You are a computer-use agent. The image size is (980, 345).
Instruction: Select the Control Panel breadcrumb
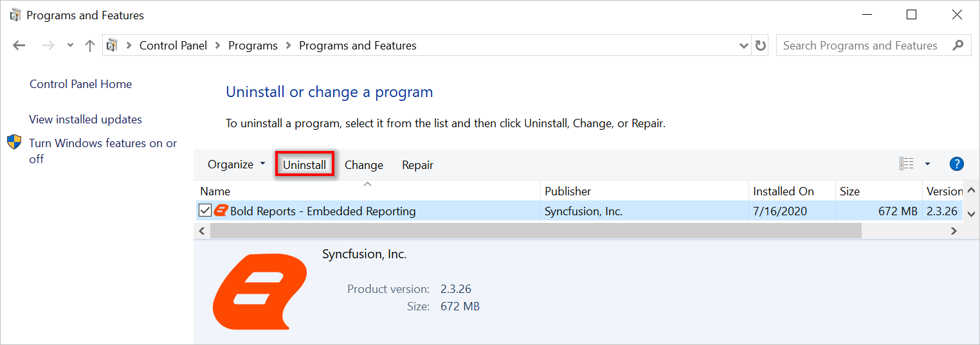click(x=173, y=46)
